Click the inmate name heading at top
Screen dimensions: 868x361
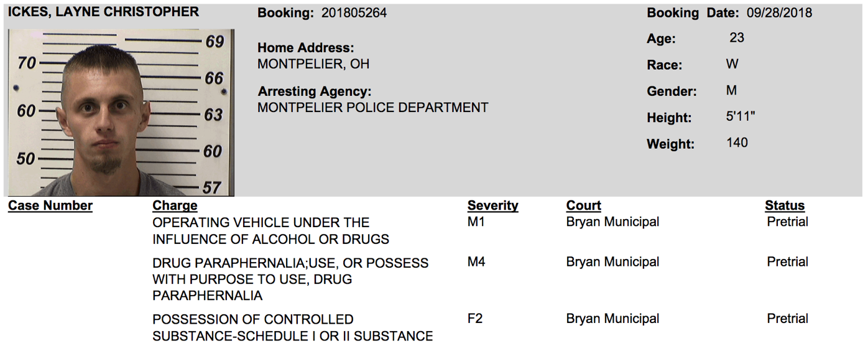tap(103, 12)
